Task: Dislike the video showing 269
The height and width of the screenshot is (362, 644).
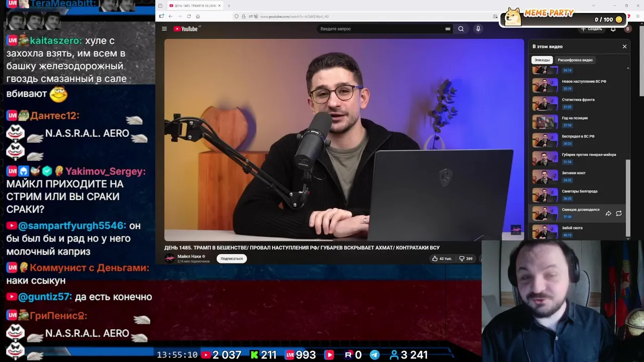Action: [x=466, y=258]
